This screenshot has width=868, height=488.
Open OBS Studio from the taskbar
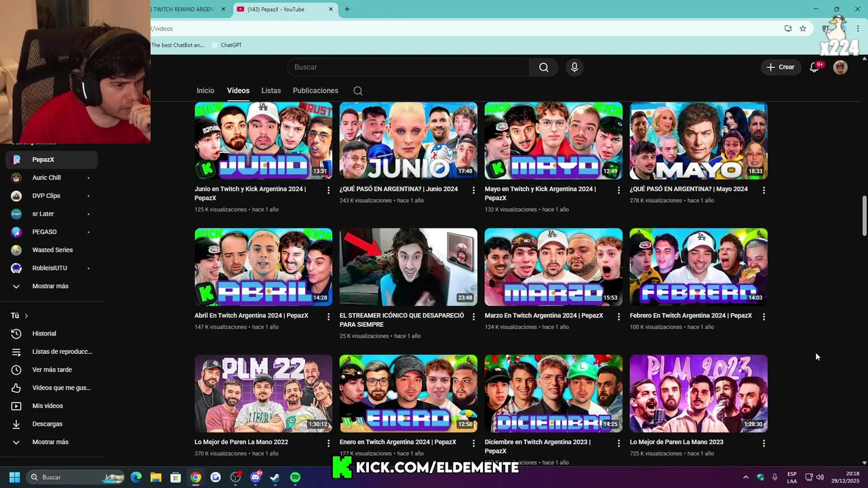point(235,477)
